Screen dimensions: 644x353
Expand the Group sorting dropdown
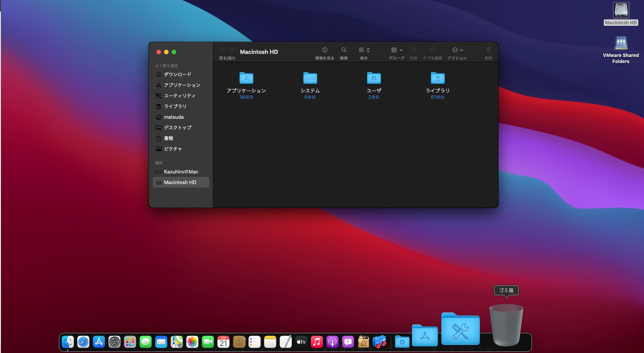tap(396, 50)
